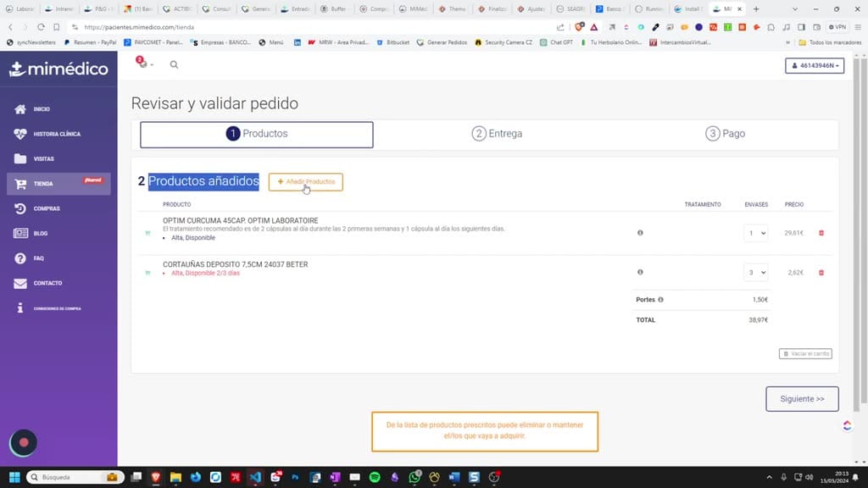The image size is (868, 488).
Task: Open Generar Pedidos bookmark
Action: coord(442,42)
